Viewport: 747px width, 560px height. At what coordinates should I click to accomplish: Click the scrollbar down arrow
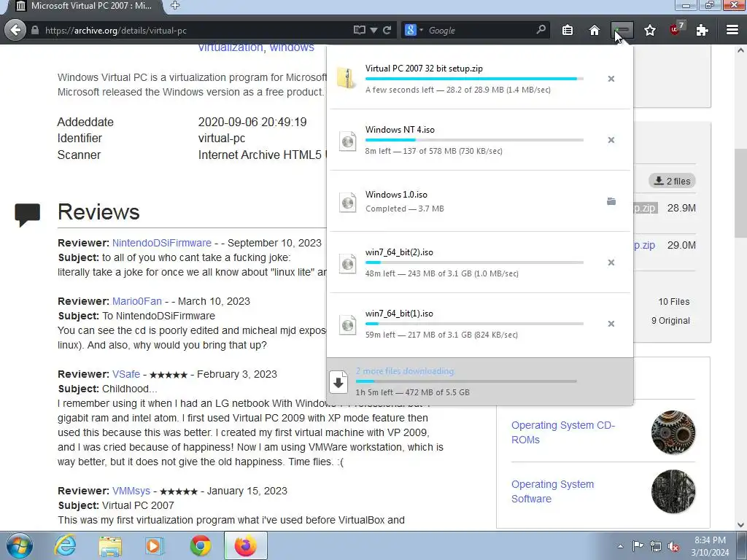tap(740, 525)
